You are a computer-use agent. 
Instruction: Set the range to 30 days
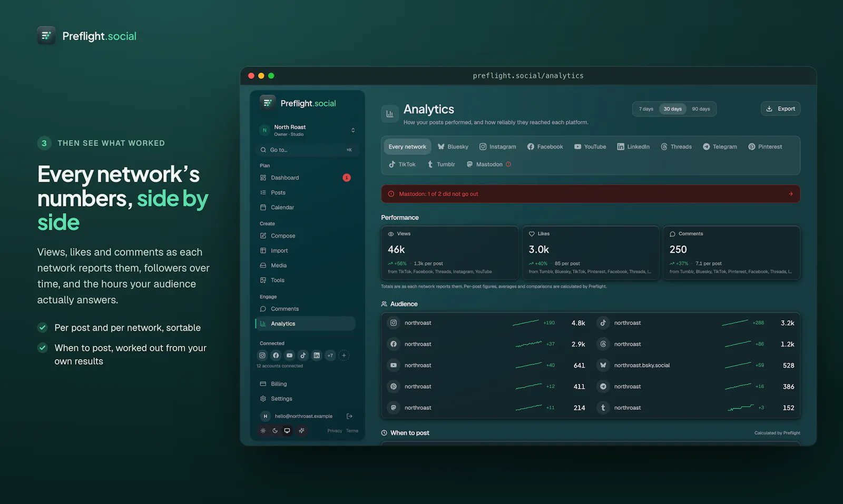click(x=672, y=109)
